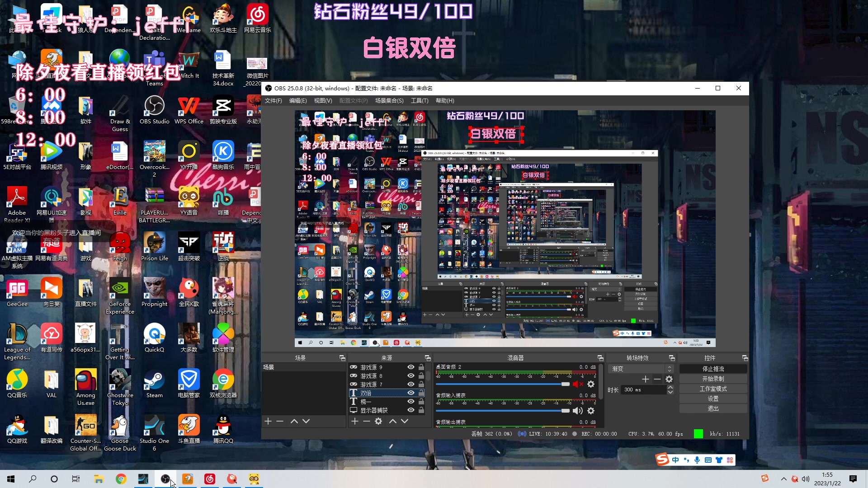Click the 停止推流 button

pos(713,369)
